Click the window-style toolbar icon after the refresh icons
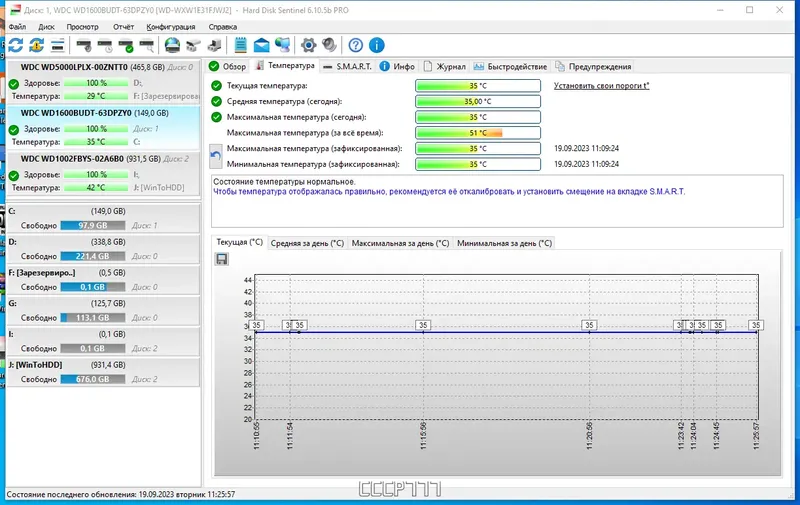The width and height of the screenshot is (800, 505). [x=58, y=45]
